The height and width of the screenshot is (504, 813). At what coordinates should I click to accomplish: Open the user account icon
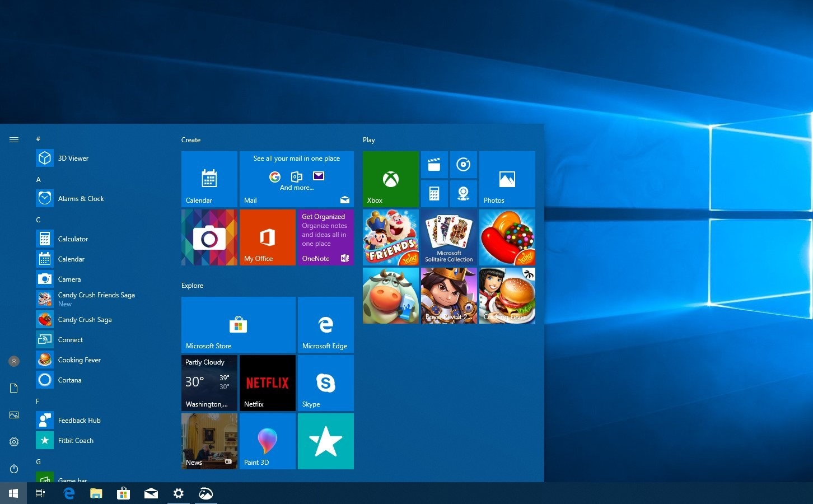click(x=14, y=361)
